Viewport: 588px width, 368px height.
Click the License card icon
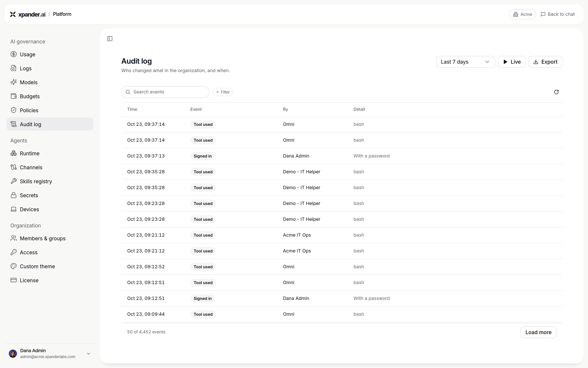pyautogui.click(x=14, y=280)
